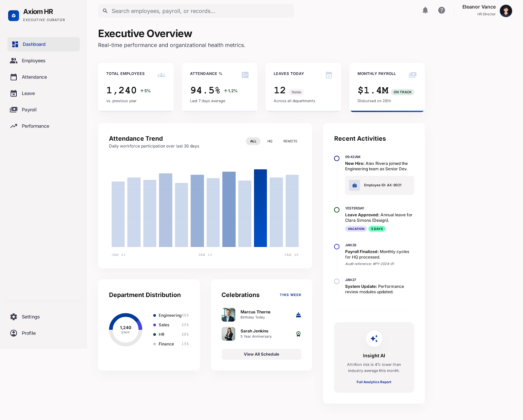523x420 pixels.
Task: Switch attendance view to REMOTE
Action: click(290, 141)
